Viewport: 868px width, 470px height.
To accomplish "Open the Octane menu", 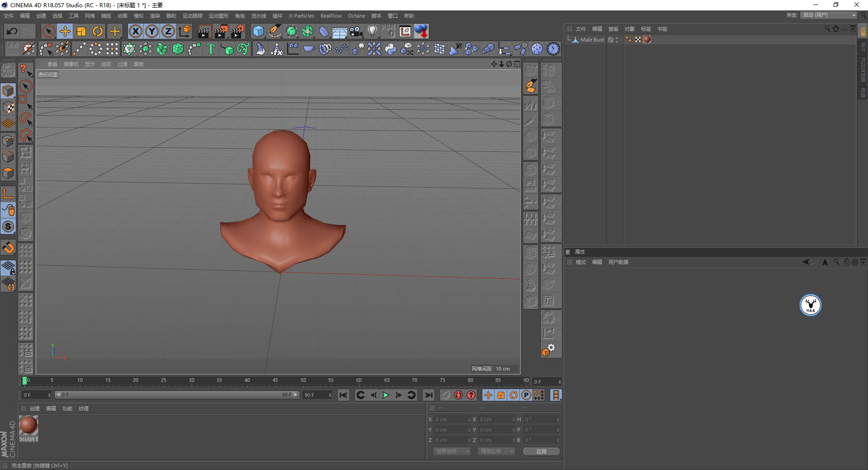I will (356, 16).
